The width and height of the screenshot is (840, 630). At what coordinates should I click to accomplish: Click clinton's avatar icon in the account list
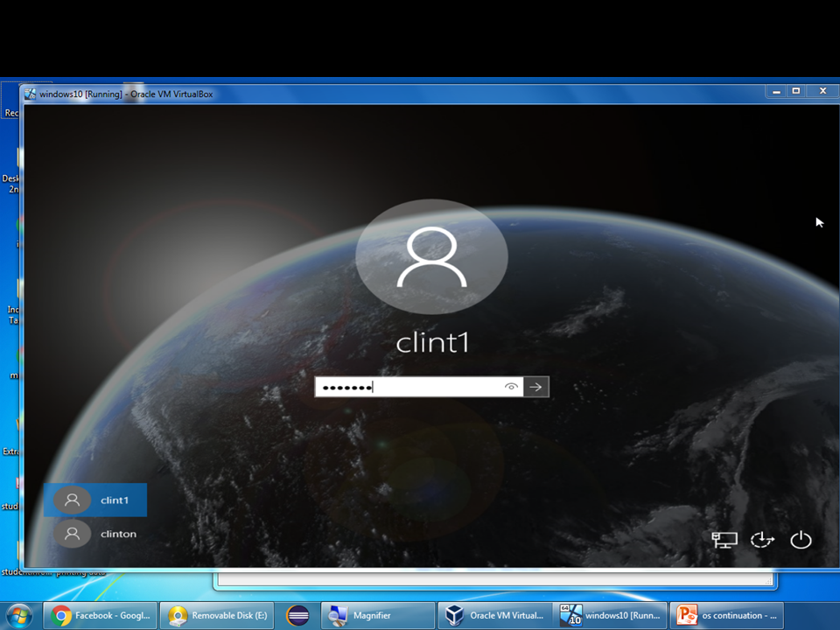tap(73, 534)
